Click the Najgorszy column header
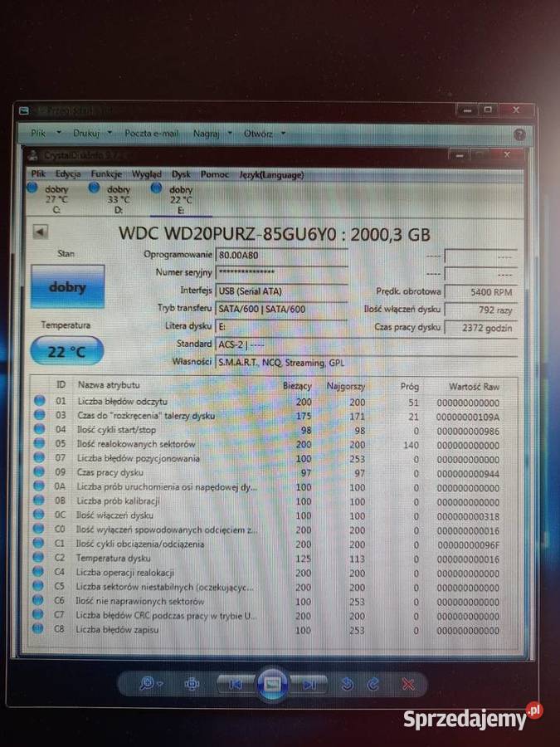 (346, 386)
